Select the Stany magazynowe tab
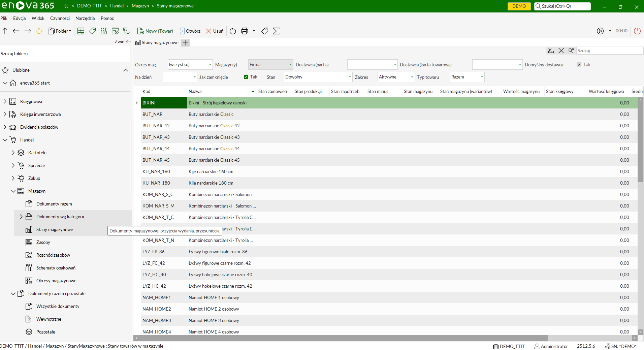 [157, 43]
